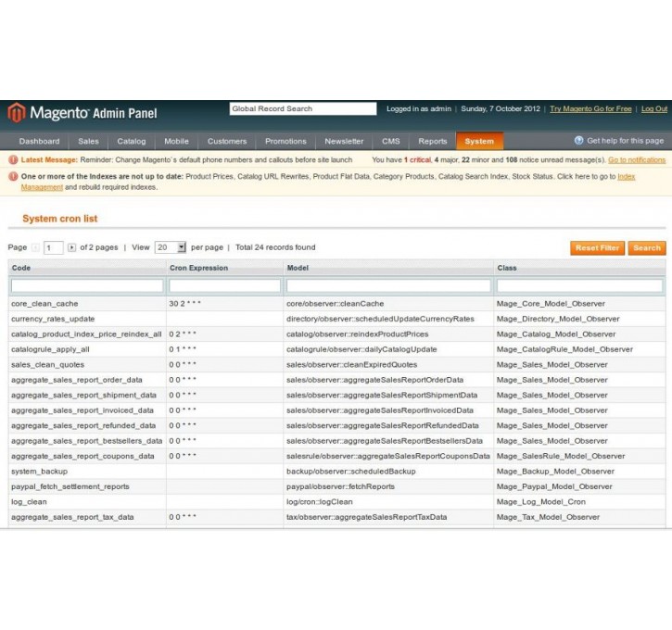This screenshot has width=672, height=630.
Task: Select aggregate_sales_report_shipment_data row
Action: point(336,396)
